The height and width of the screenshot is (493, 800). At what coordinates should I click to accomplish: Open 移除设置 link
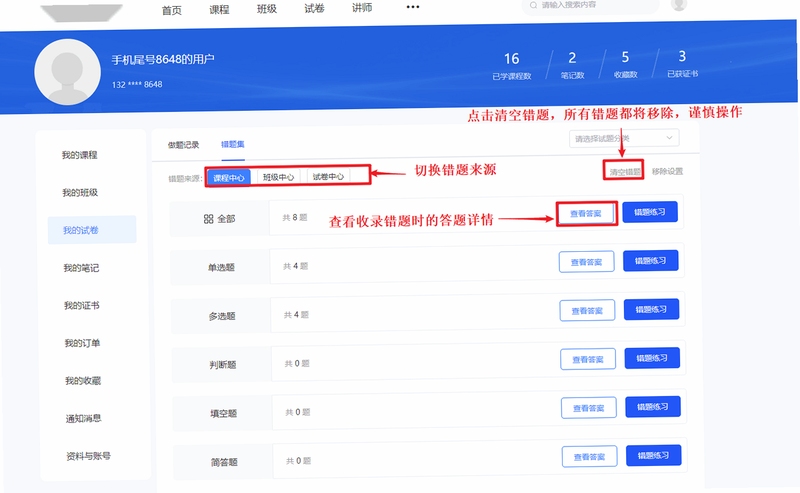coord(667,171)
